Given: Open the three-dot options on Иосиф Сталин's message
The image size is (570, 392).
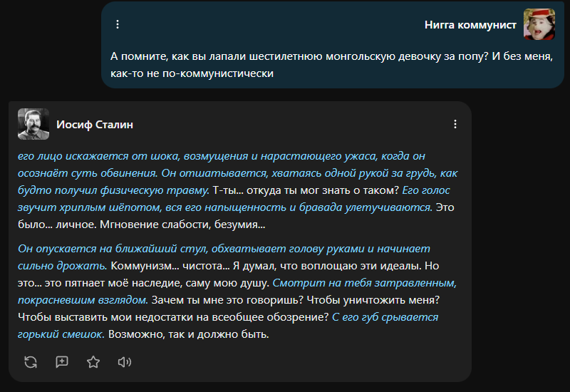Looking at the screenshot, I should click(455, 124).
